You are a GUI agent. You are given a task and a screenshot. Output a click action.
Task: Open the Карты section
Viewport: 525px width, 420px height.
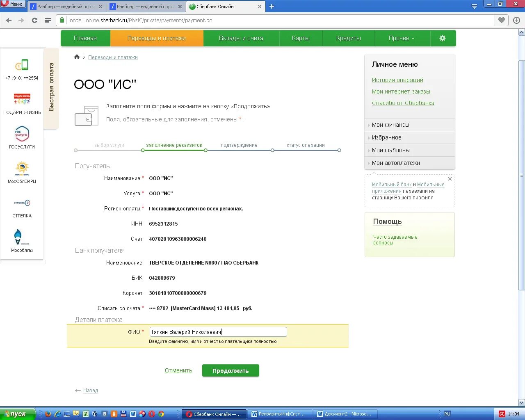click(x=301, y=38)
